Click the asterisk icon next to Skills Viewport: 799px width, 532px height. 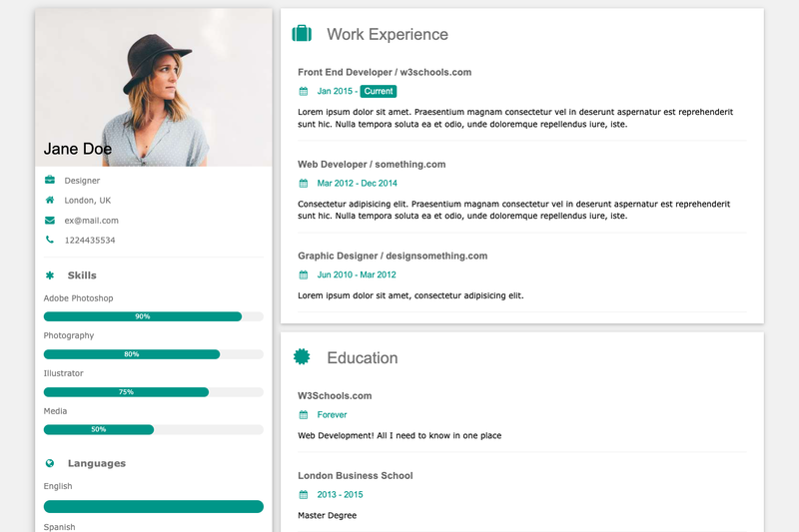click(49, 275)
